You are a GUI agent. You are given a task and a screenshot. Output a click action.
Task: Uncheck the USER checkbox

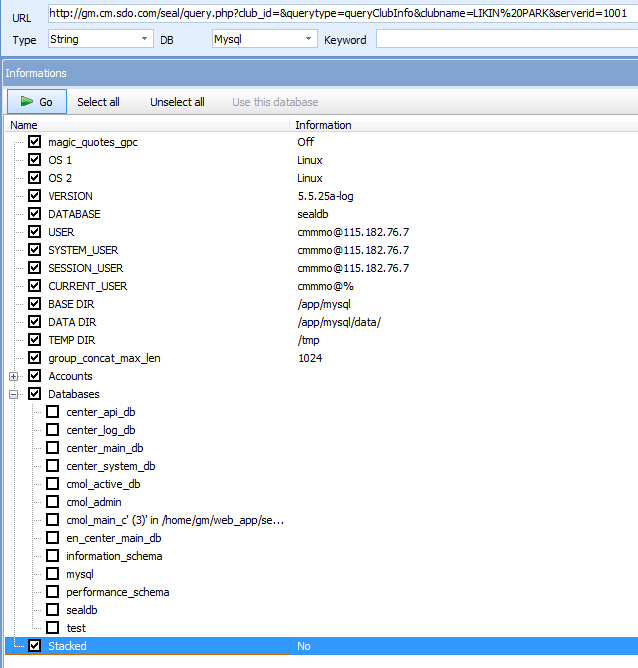[x=34, y=231]
